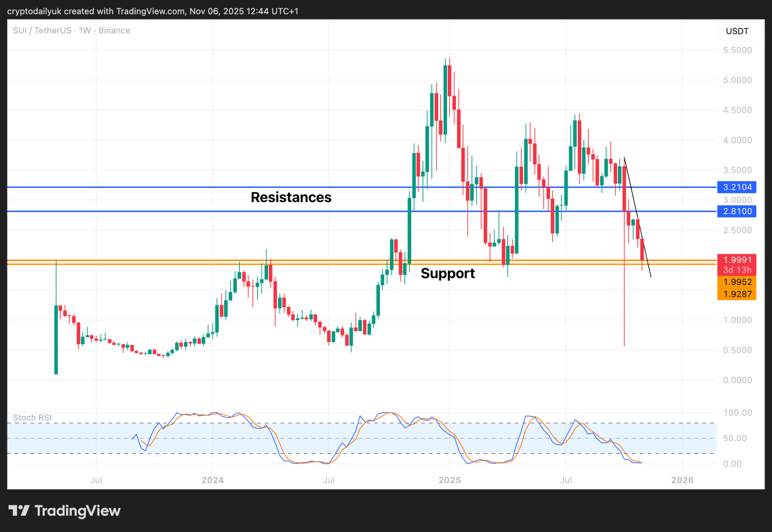Select the 2.8100 resistance price label
The image size is (772, 532).
tap(736, 212)
